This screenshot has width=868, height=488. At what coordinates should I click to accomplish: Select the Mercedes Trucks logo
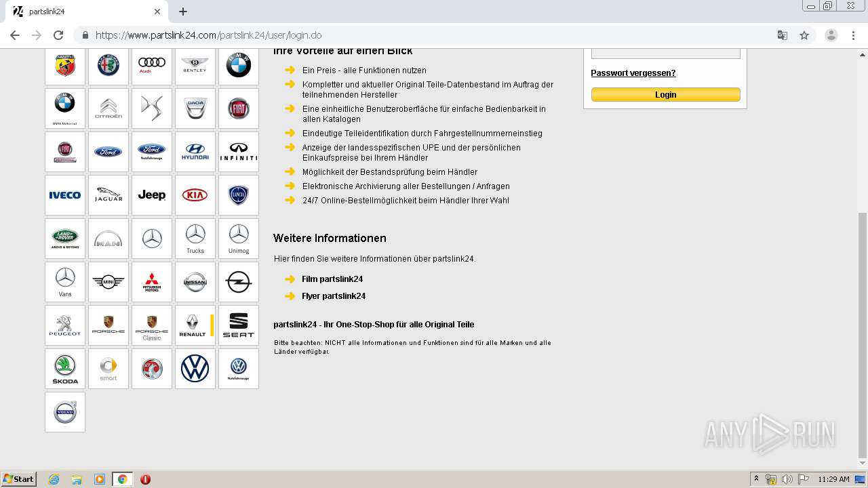click(195, 239)
